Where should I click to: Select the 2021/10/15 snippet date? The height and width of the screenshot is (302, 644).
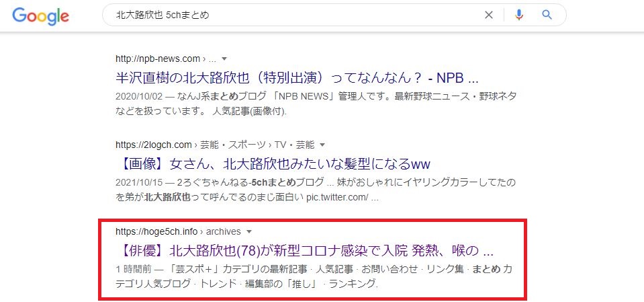(x=138, y=183)
